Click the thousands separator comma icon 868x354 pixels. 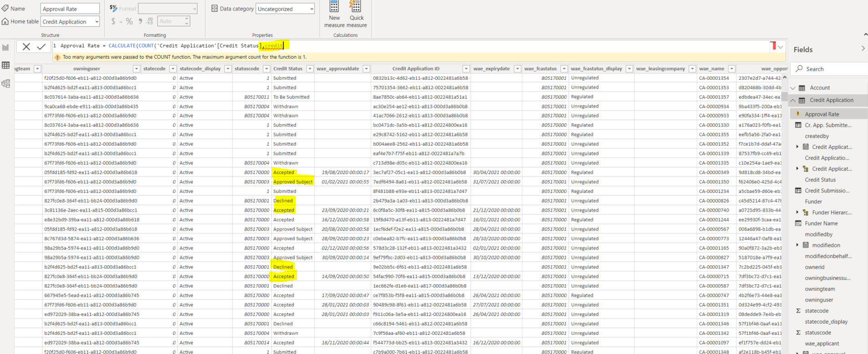pyautogui.click(x=140, y=21)
